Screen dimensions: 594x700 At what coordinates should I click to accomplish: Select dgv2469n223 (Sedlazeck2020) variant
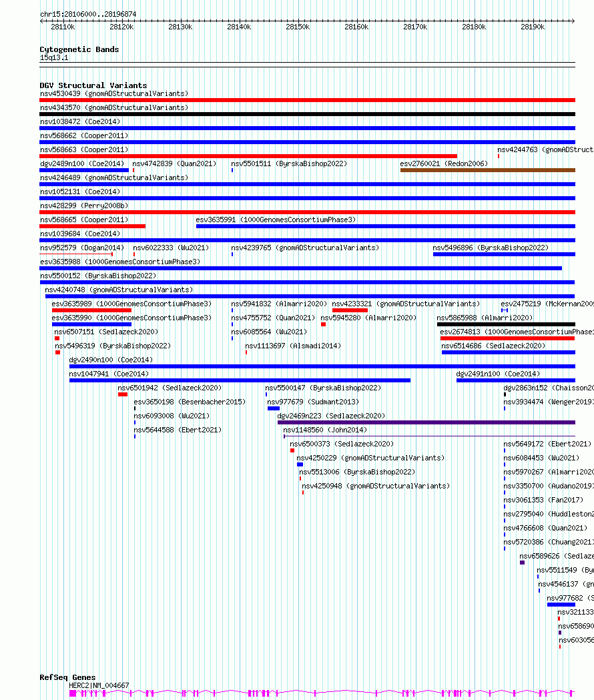(x=332, y=416)
